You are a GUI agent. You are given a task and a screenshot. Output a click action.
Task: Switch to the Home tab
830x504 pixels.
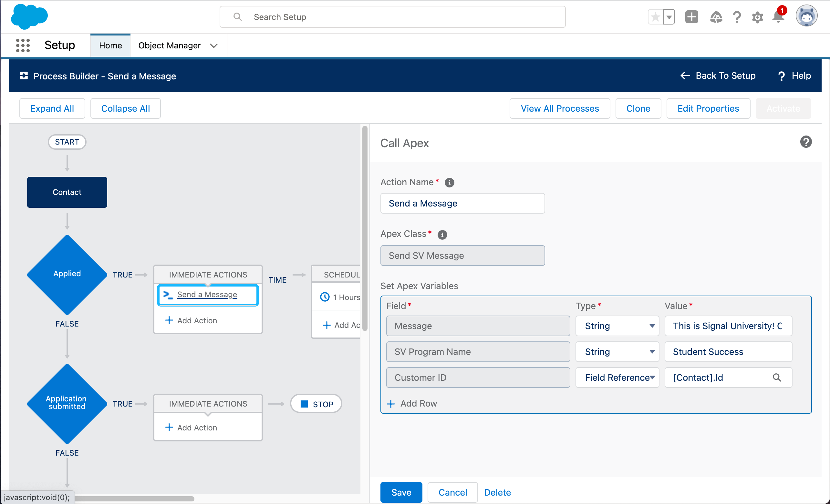coord(110,45)
